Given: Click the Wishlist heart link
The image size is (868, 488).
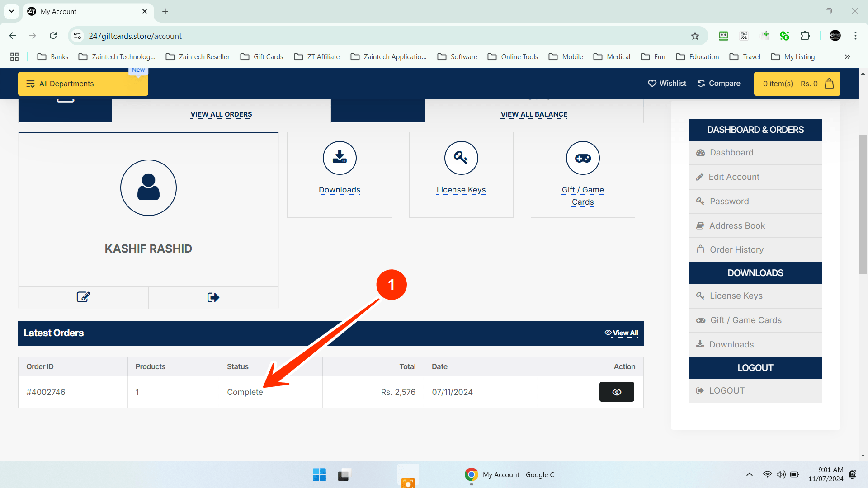Looking at the screenshot, I should click(667, 84).
